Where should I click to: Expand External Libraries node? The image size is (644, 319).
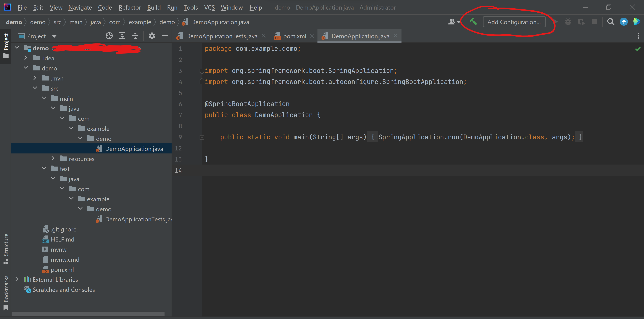click(17, 279)
